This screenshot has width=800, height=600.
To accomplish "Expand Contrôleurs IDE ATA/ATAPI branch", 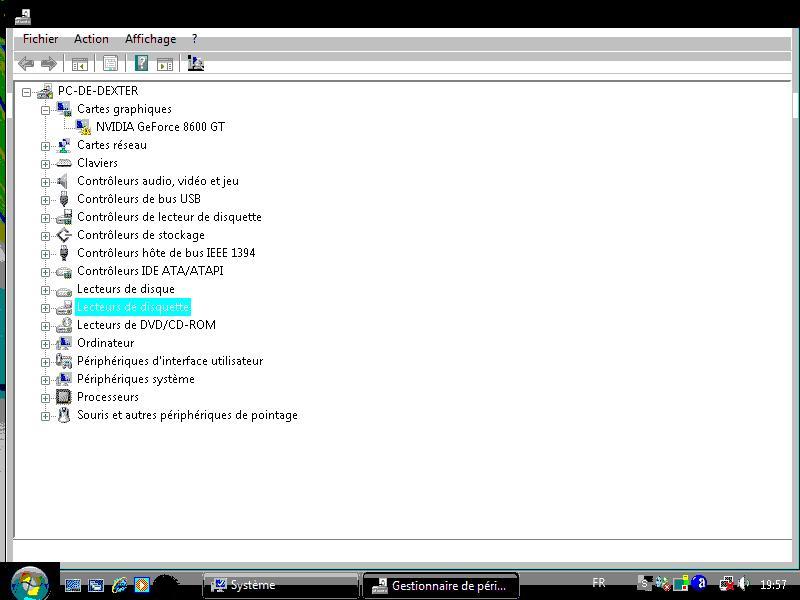I will [45, 272].
